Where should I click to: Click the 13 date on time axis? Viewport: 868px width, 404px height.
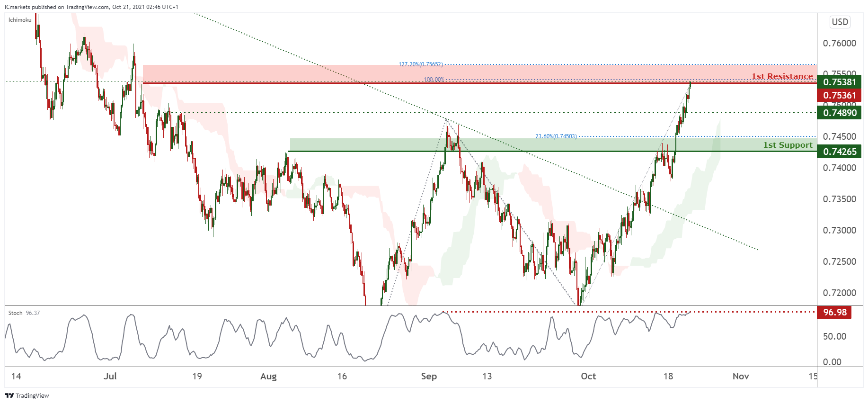(487, 376)
